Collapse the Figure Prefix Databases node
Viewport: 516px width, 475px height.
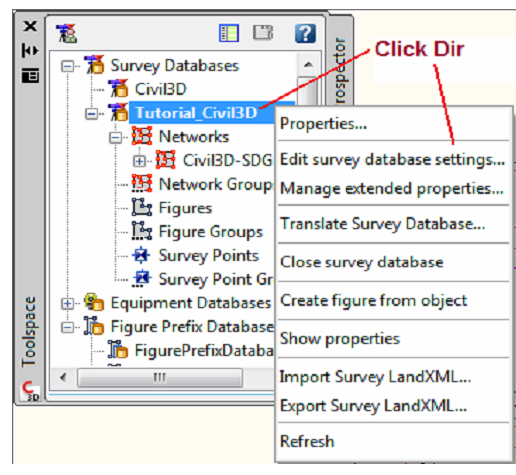pos(68,327)
